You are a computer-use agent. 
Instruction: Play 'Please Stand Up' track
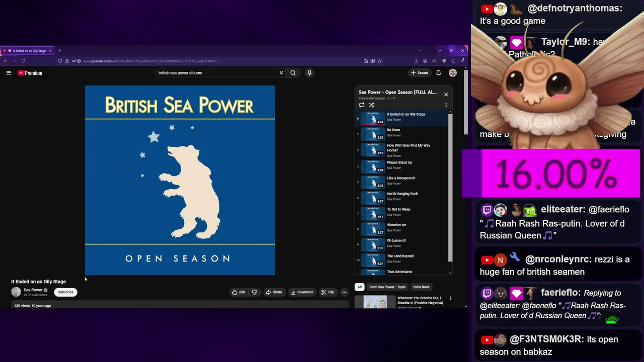[401, 165]
